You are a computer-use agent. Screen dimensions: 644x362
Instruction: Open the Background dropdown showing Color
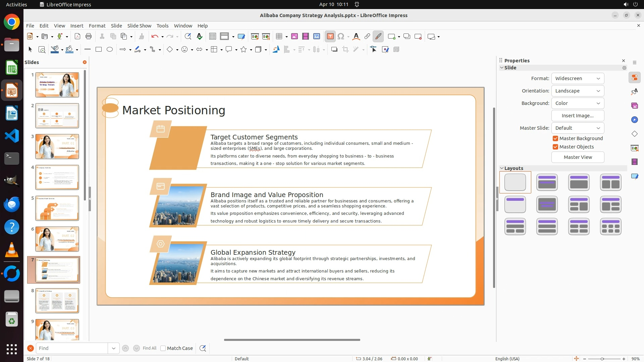click(577, 103)
